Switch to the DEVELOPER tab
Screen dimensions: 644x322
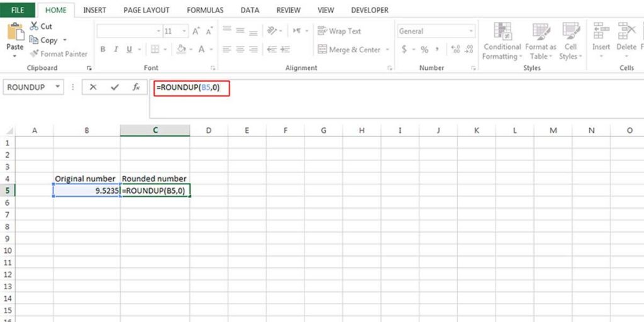click(370, 10)
